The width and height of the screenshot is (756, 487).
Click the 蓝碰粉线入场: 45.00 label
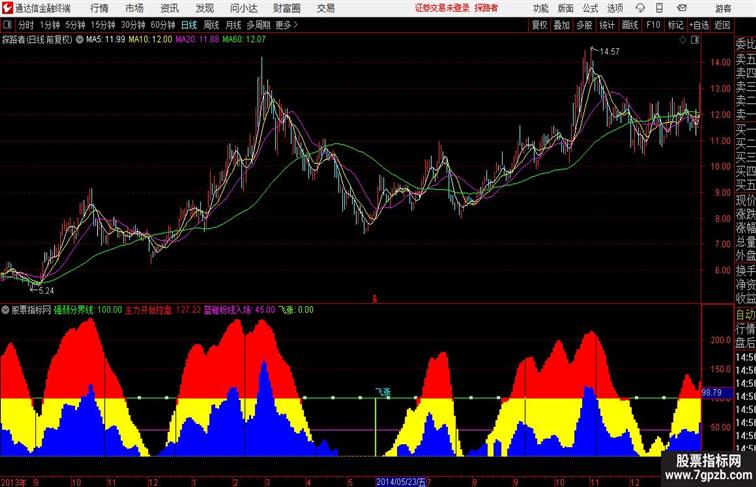pos(240,310)
